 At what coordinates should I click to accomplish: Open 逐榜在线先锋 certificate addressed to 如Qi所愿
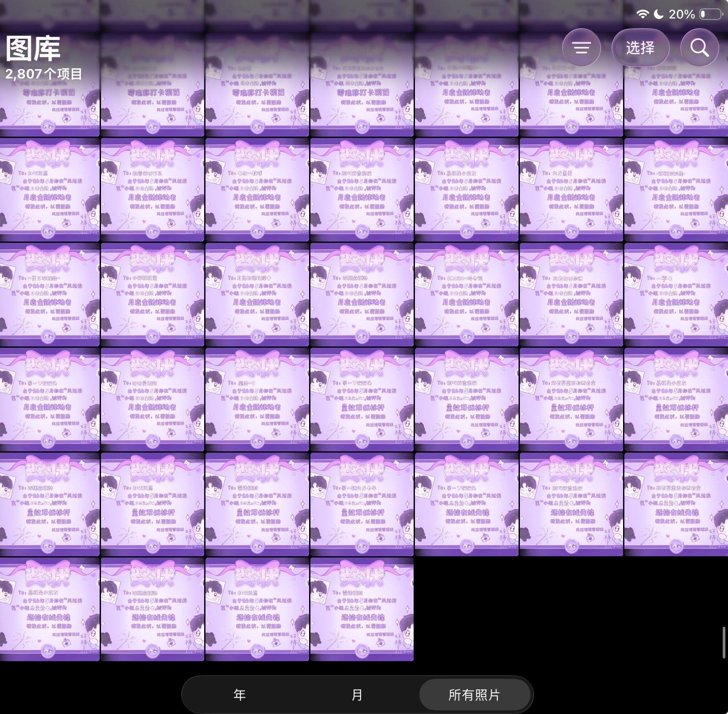pos(257,609)
